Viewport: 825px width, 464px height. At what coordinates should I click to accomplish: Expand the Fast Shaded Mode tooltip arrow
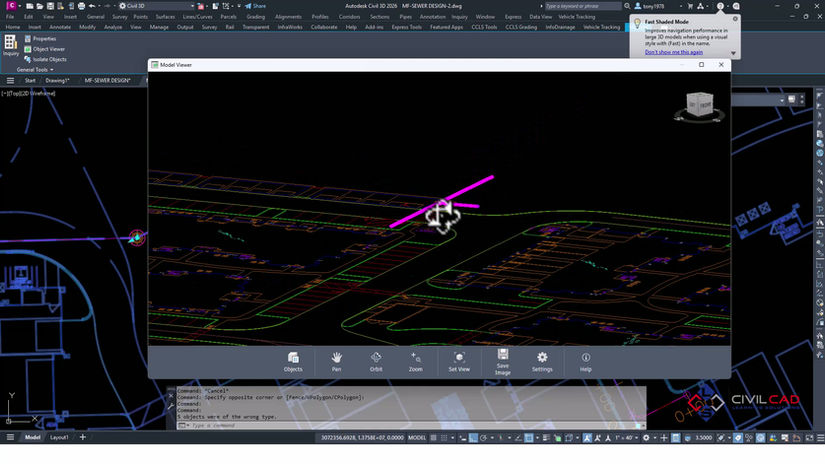coord(733,53)
